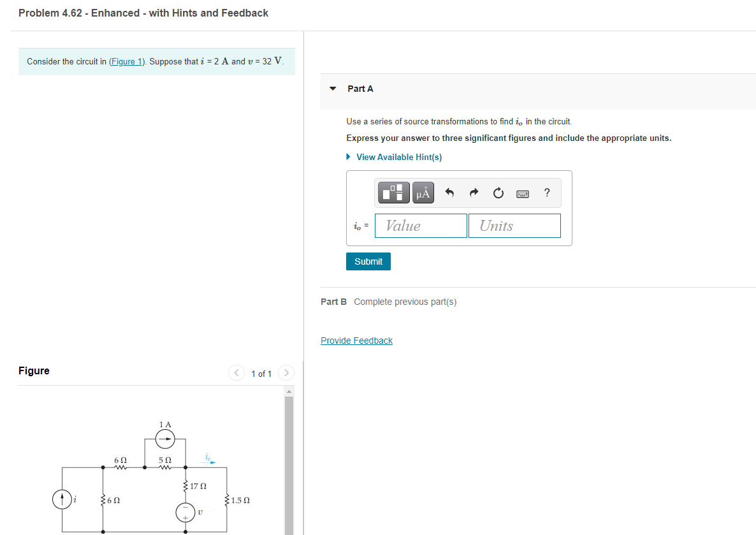Select the μÅ units insertion icon

[422, 192]
